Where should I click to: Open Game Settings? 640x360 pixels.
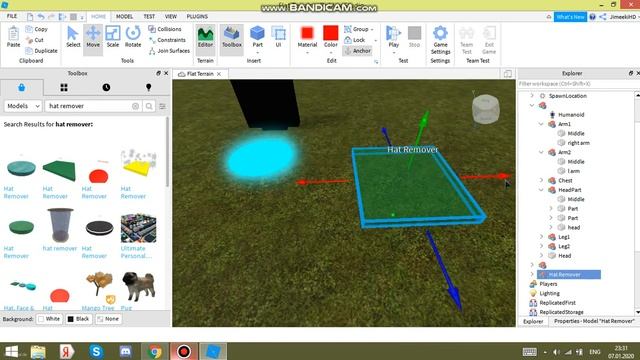pos(440,40)
